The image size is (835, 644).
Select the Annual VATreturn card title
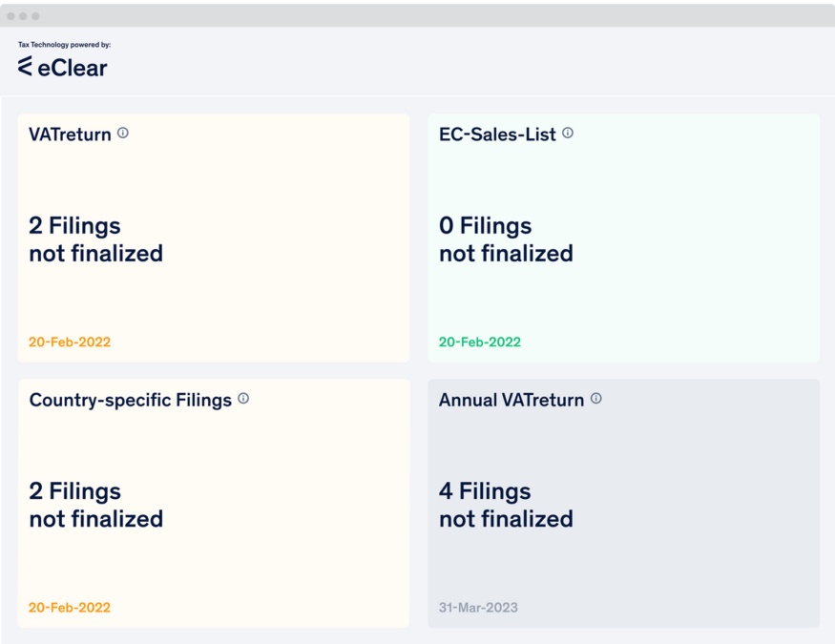pyautogui.click(x=511, y=400)
